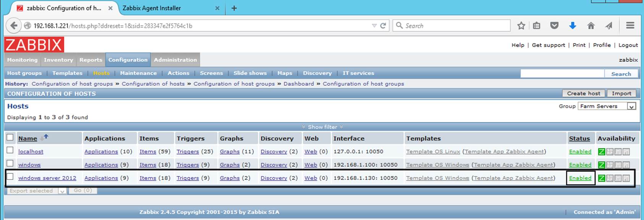This screenshot has width=644, height=220.
Task: Click the Create host button
Action: point(583,94)
